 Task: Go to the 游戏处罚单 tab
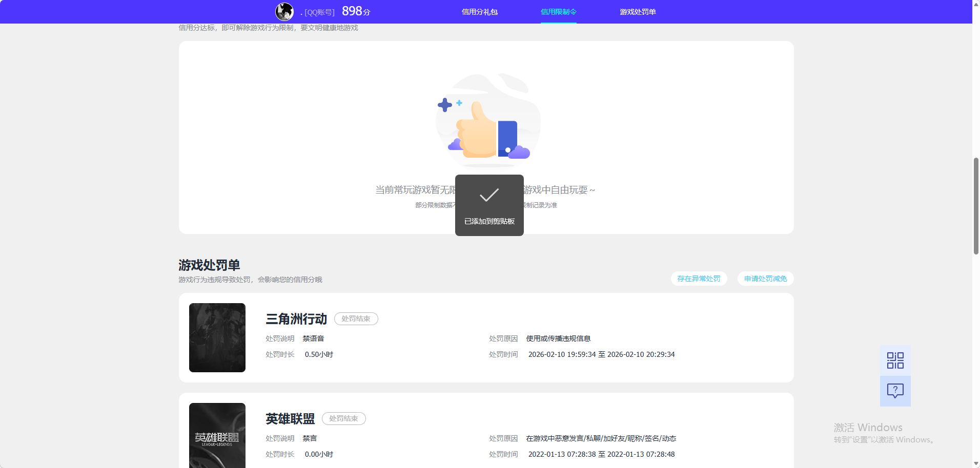click(638, 12)
